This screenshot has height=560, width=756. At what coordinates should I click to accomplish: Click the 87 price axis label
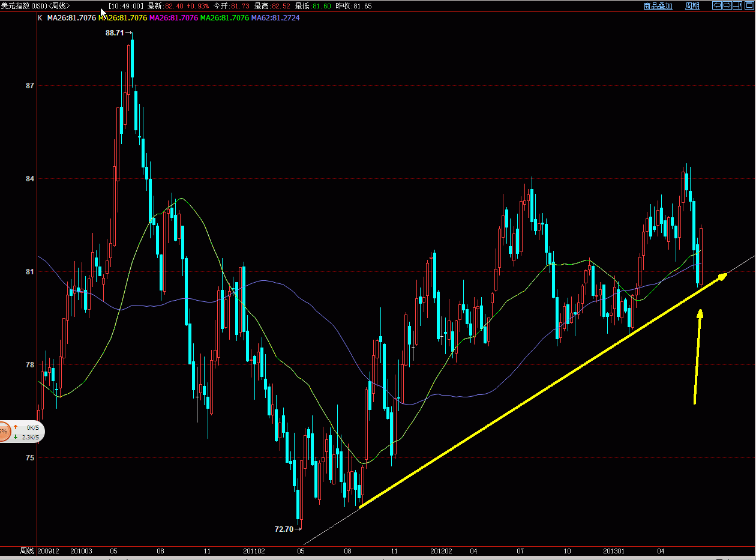click(x=31, y=86)
